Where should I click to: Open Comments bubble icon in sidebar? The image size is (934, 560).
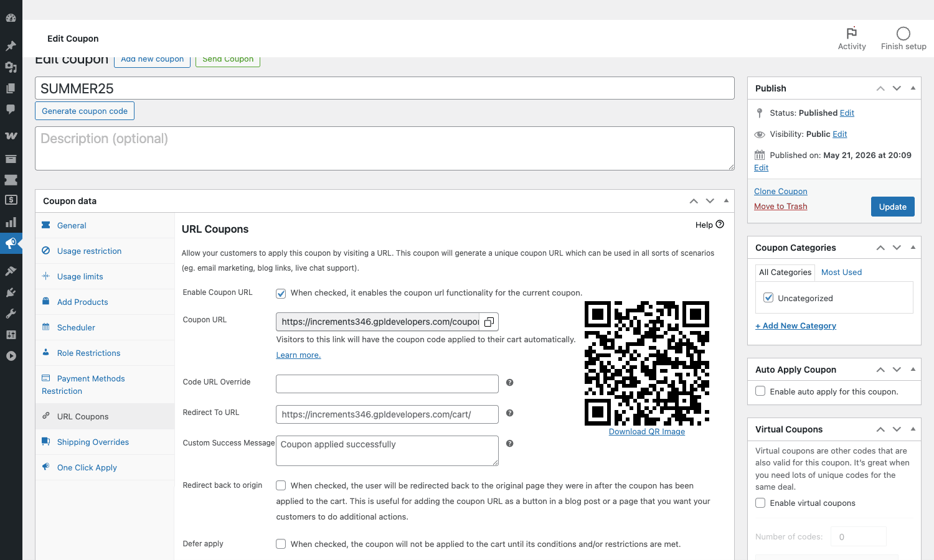[x=11, y=110]
